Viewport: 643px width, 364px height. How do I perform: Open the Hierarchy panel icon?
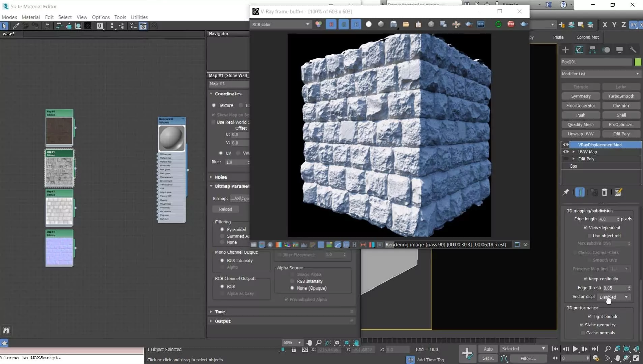pyautogui.click(x=592, y=50)
